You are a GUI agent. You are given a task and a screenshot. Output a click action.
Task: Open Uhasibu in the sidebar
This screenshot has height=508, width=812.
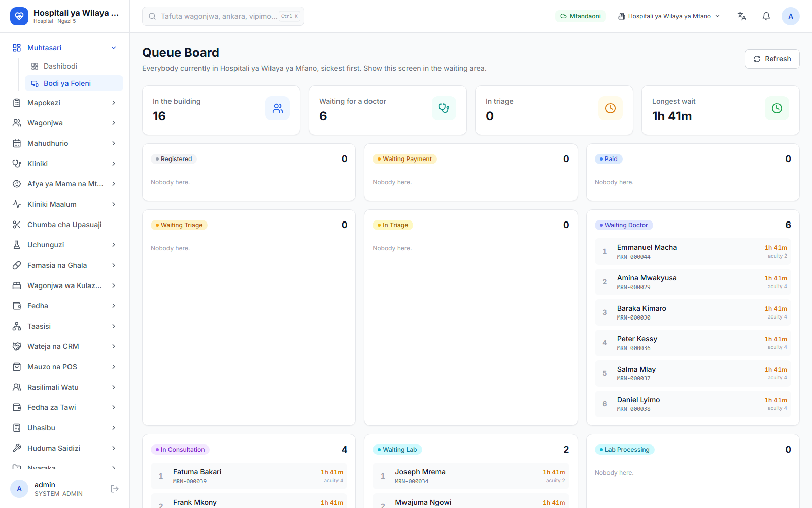[x=65, y=428]
